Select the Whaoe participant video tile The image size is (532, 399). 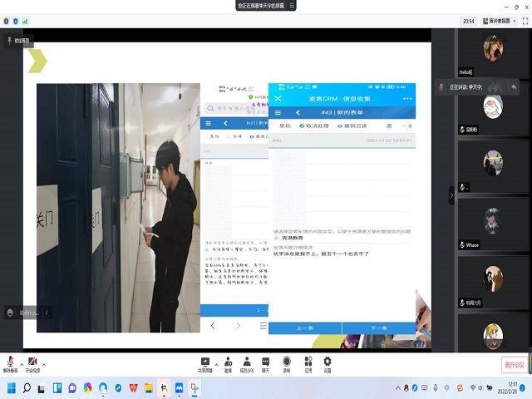tap(493, 225)
